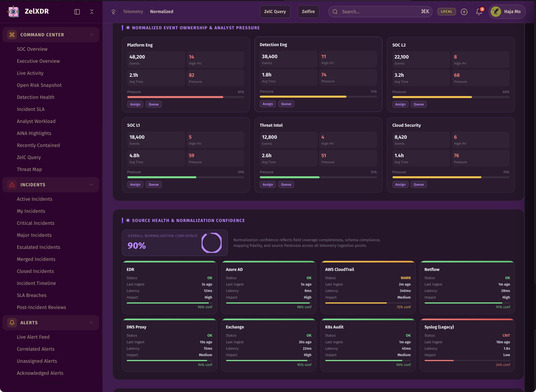Click the Incidents warning triangle icon
This screenshot has width=536, height=392.
click(12, 185)
